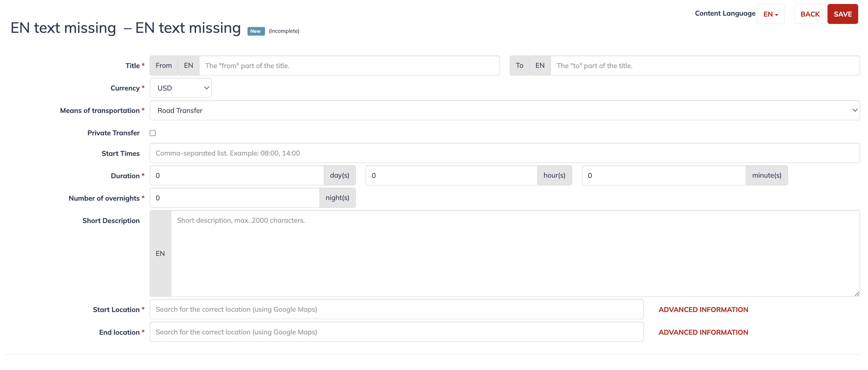Click the Means of transportation label
The height and width of the screenshot is (370, 868).
[x=100, y=110]
